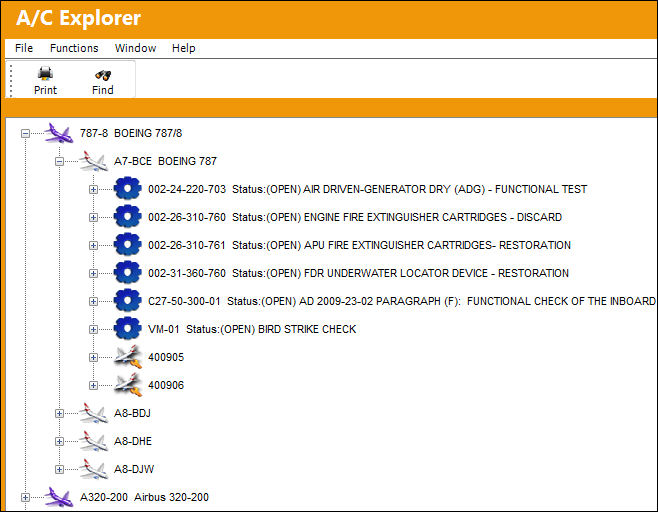Click the Print button label
This screenshot has width=658, height=512.
(x=45, y=90)
